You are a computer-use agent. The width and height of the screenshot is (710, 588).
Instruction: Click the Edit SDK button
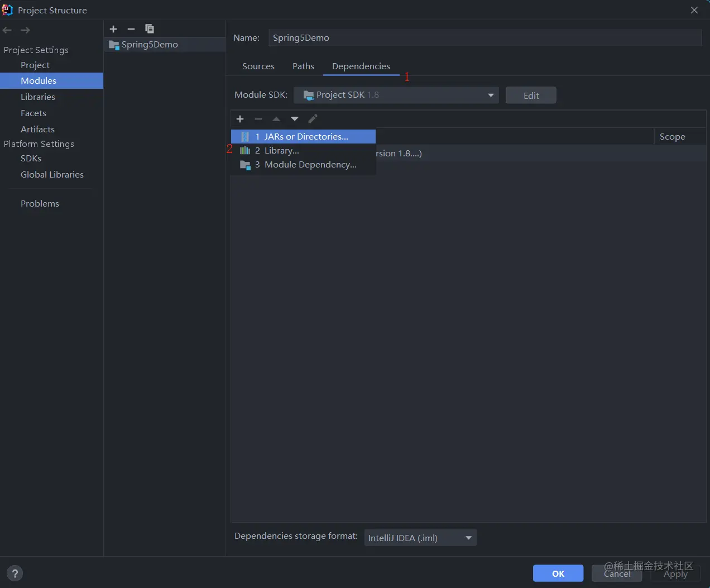coord(531,95)
